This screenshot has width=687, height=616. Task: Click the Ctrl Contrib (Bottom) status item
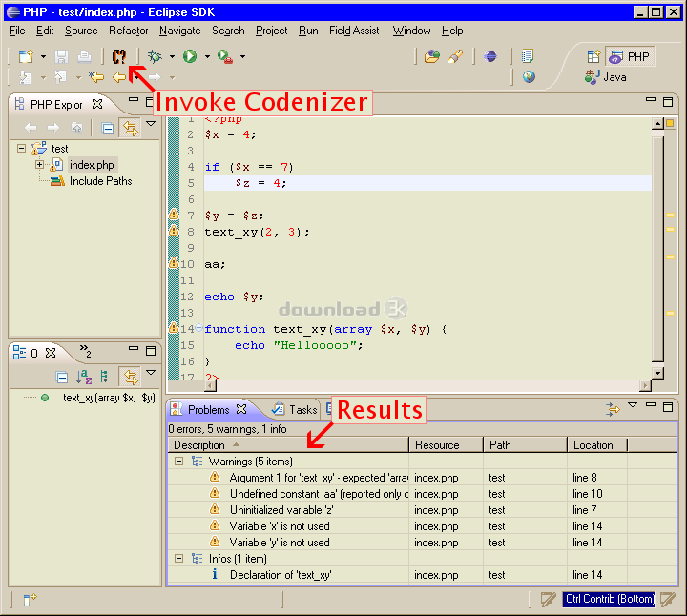(609, 599)
